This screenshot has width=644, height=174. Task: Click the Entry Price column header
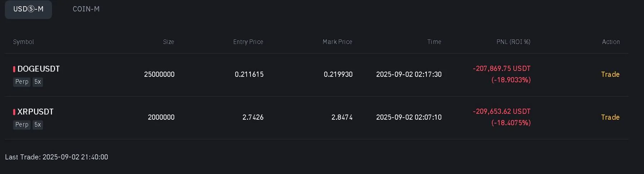tap(248, 42)
